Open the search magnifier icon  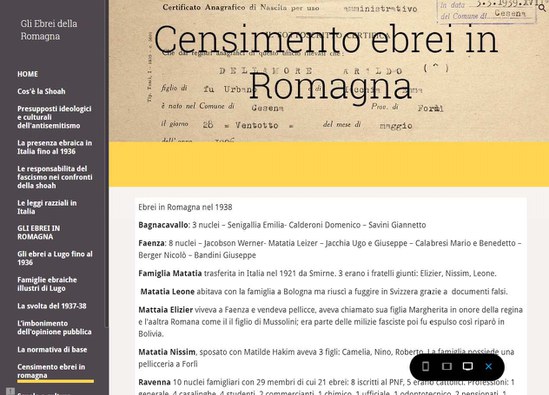tap(542, 8)
